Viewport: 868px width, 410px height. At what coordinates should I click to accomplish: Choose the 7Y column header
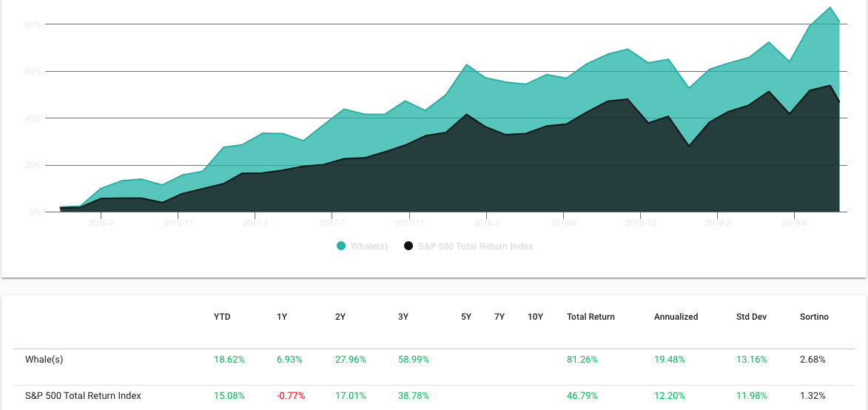(499, 317)
